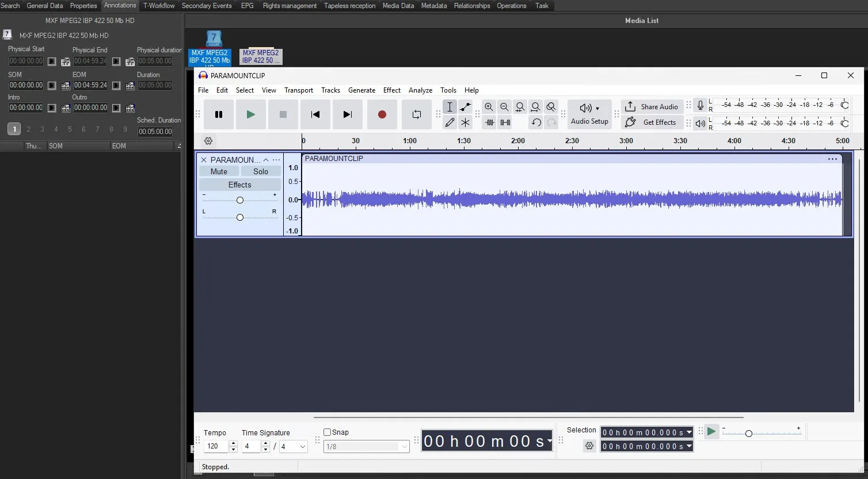Open time signature denominator dropdown
Image resolution: width=868 pixels, height=479 pixels.
coord(302,447)
